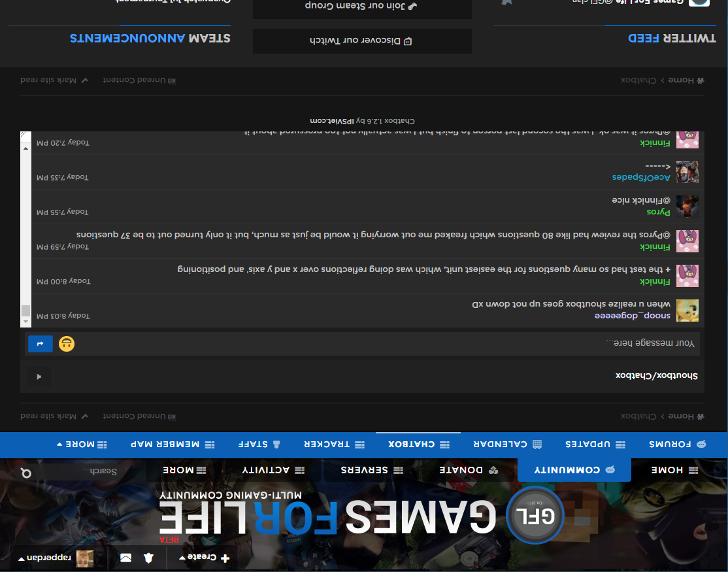This screenshot has height=572, width=728.
Task: Click the STEAM ANNOUNCEMENTS heading
Action: (150, 38)
